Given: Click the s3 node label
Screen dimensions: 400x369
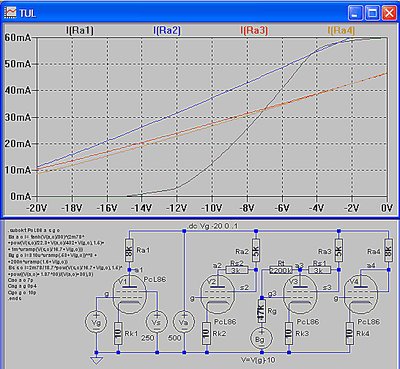Looking at the screenshot, I should point(327,287).
